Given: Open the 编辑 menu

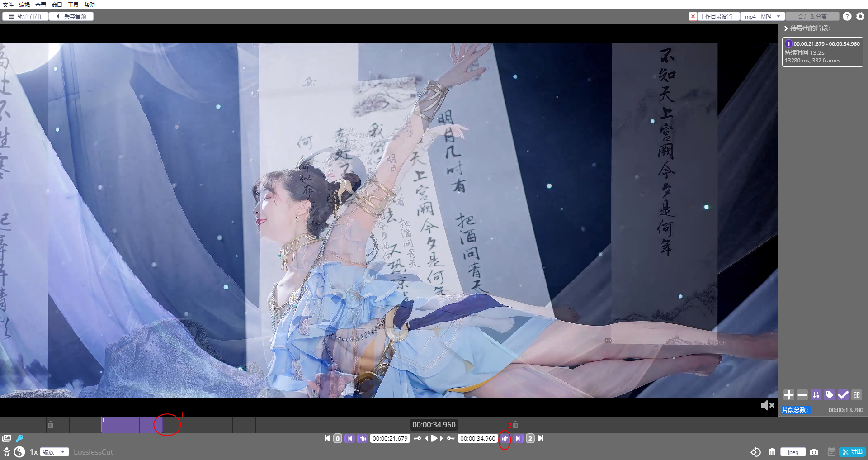Looking at the screenshot, I should coord(24,5).
